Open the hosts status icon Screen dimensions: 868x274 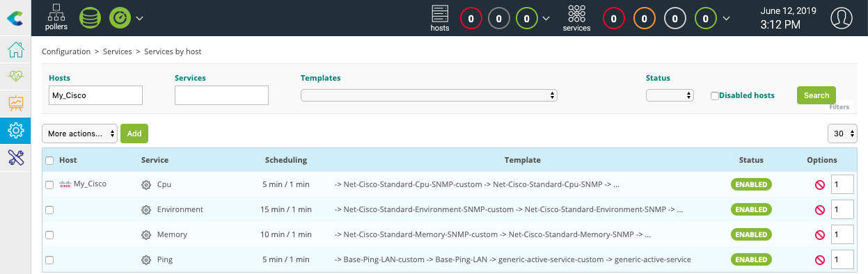pos(439,18)
